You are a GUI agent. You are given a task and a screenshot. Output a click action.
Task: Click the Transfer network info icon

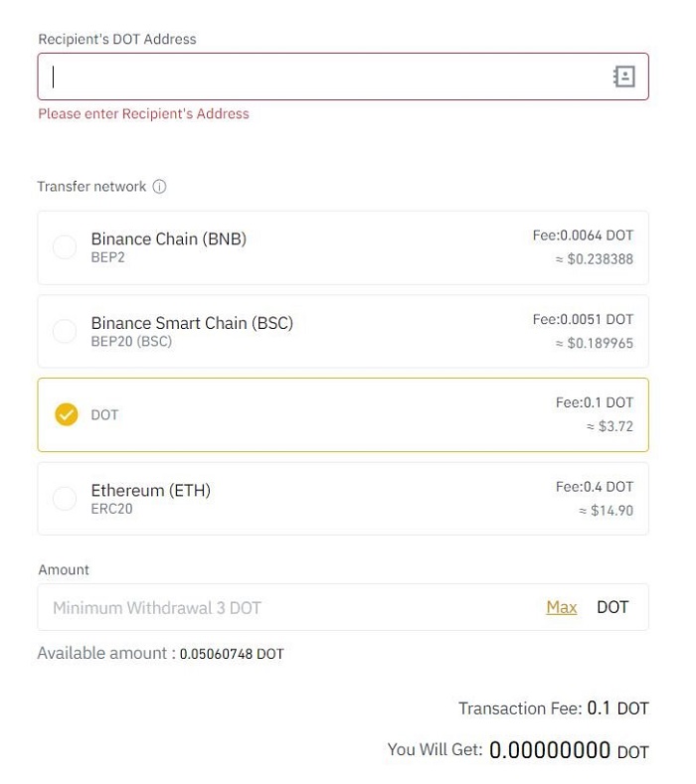(x=159, y=187)
